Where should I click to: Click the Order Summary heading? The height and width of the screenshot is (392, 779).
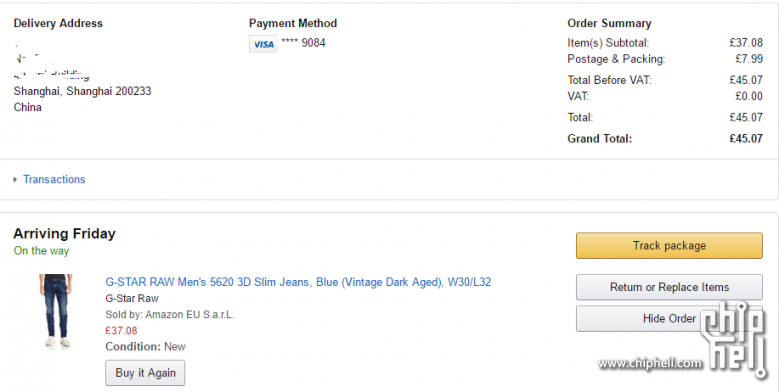(x=609, y=23)
